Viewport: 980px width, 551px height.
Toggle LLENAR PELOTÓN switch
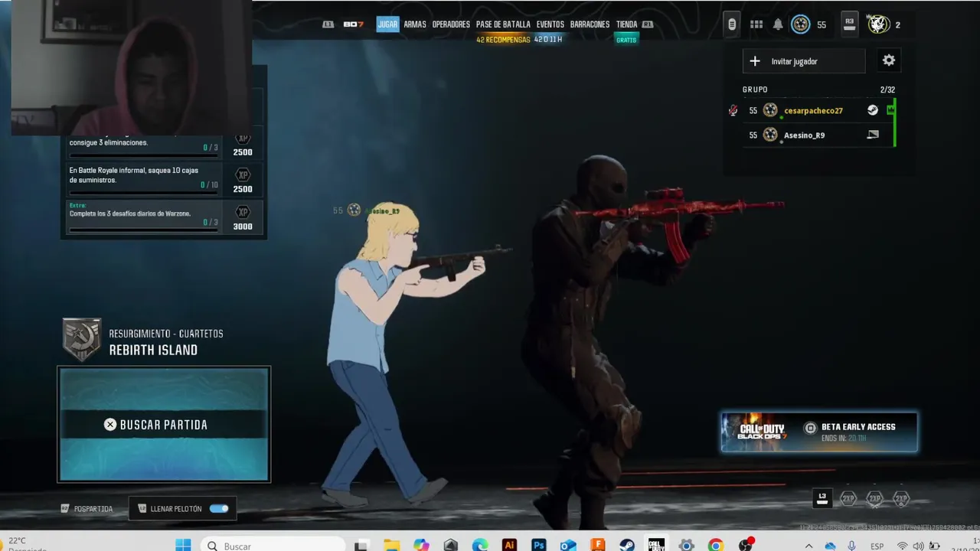point(219,509)
